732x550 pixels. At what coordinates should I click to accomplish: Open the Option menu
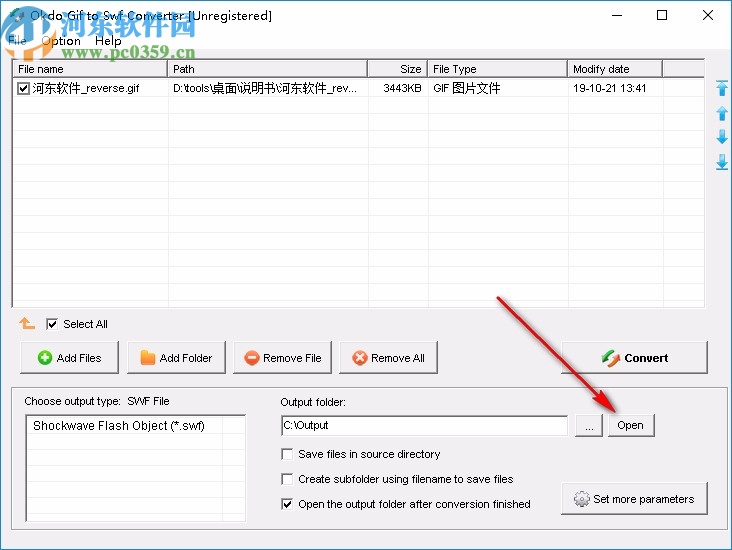[x=61, y=41]
